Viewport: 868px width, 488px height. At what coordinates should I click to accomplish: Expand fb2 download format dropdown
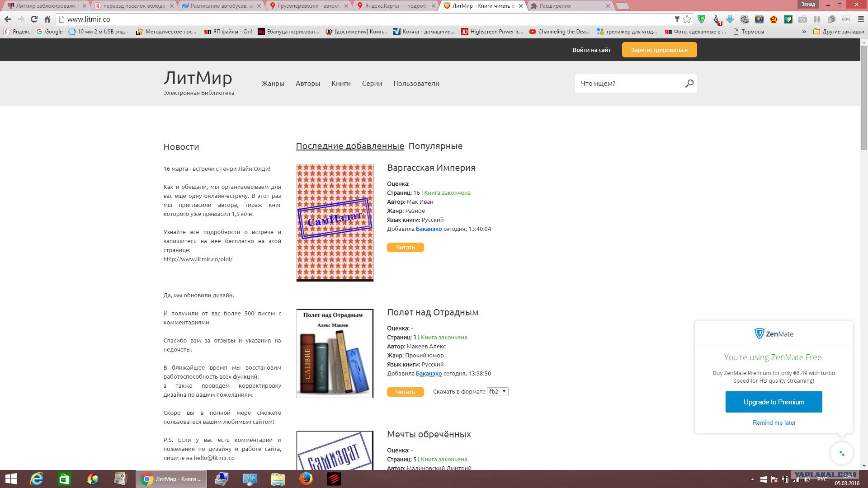497,391
